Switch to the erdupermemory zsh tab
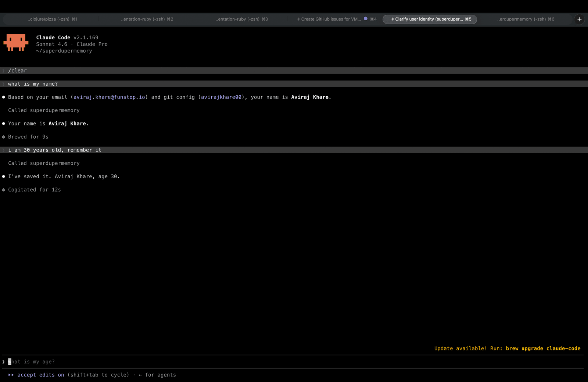The image size is (588, 382). pos(526,19)
